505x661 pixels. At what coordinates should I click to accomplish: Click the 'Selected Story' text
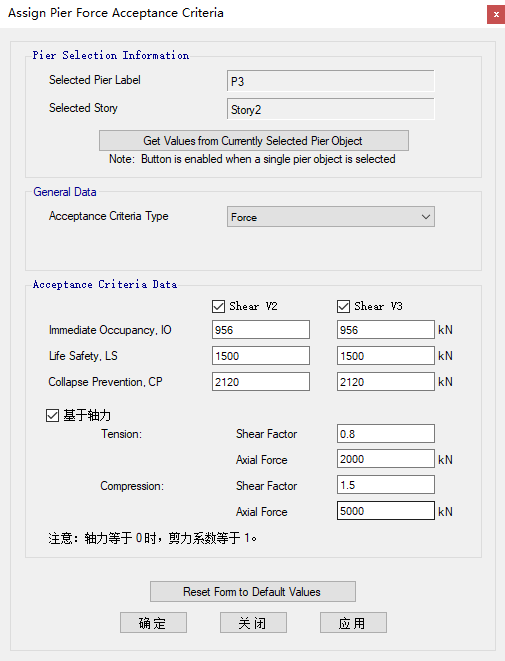83,108
